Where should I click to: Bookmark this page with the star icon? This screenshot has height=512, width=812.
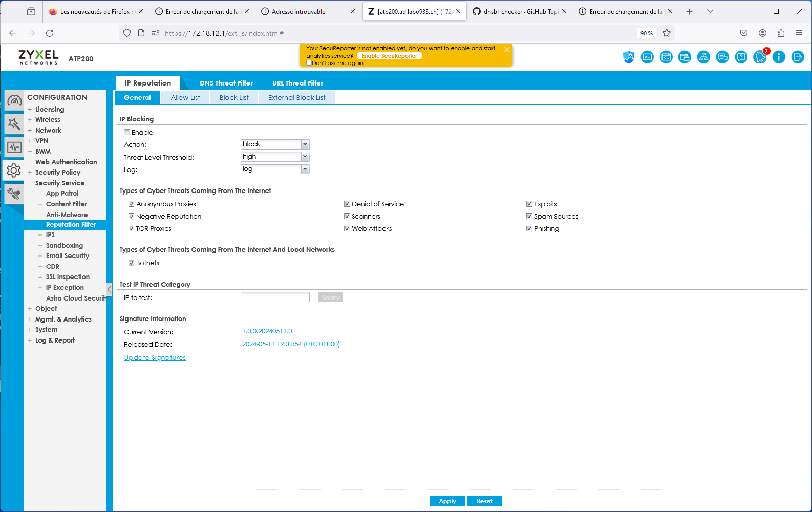point(667,33)
